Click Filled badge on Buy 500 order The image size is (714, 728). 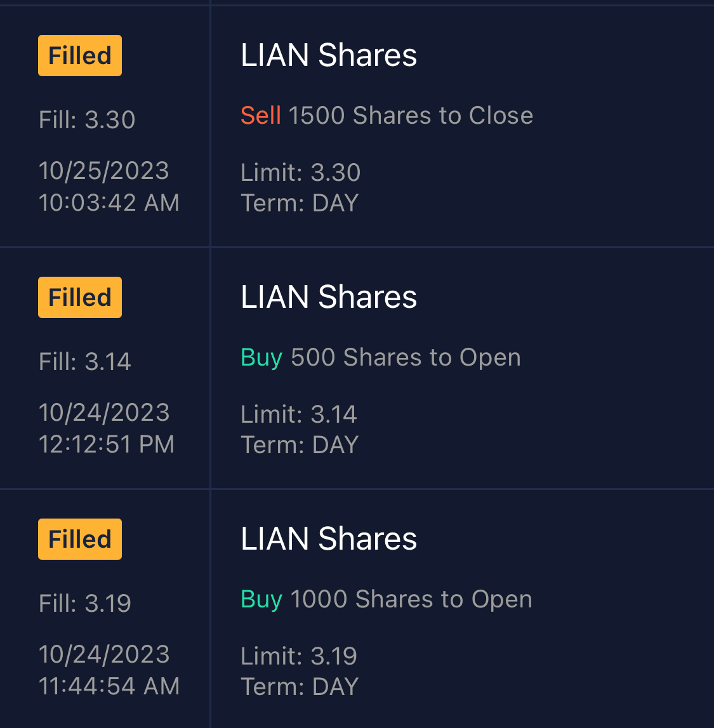pos(80,298)
